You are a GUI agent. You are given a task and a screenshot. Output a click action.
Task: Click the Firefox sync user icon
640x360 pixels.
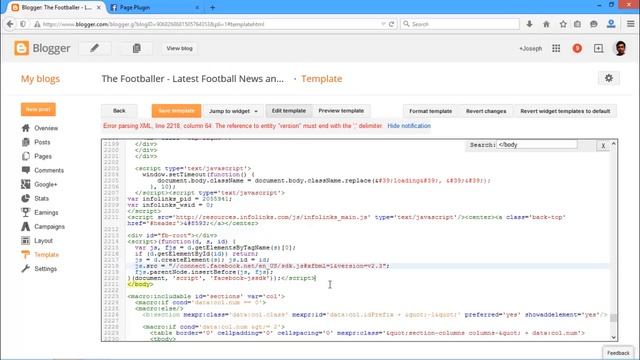tap(611, 24)
